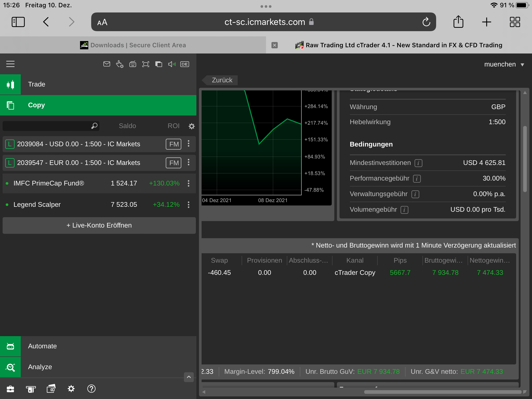This screenshot has width=532, height=399.
Task: Toggle QuickTrade click mode icon
Action: pos(120,64)
